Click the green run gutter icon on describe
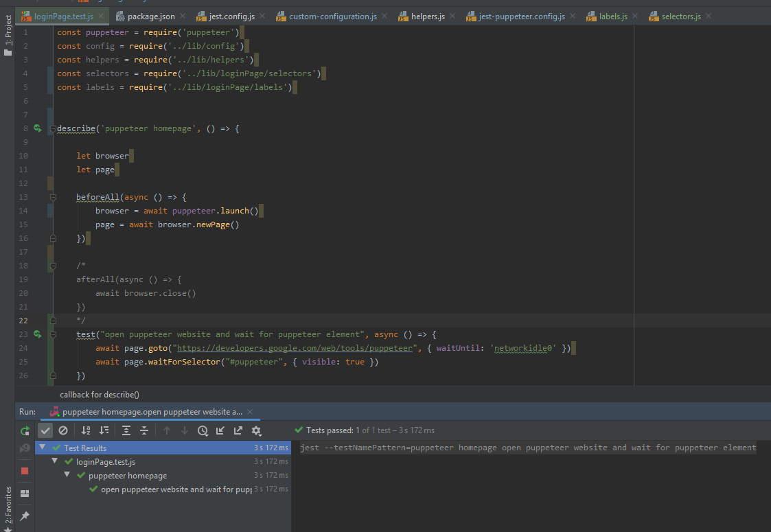The image size is (771, 532). (38, 128)
